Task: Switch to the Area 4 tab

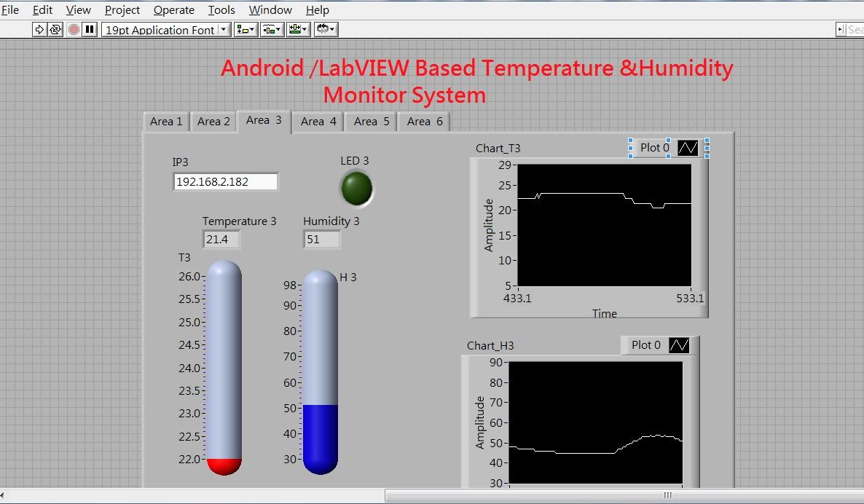Action: [318, 121]
